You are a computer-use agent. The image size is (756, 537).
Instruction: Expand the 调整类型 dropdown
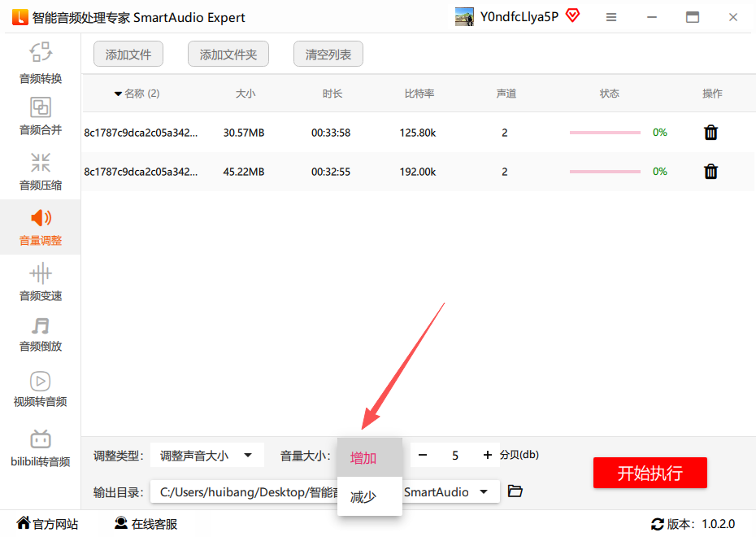click(207, 456)
